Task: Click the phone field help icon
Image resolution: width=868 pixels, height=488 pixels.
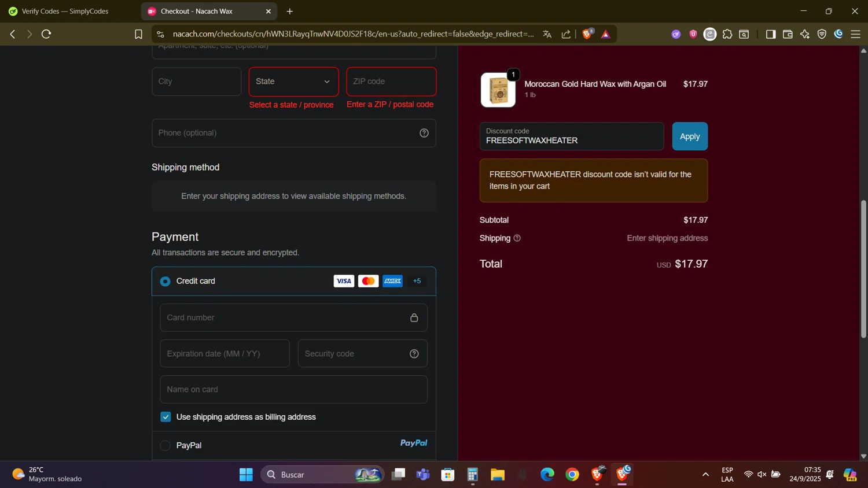Action: pyautogui.click(x=424, y=133)
